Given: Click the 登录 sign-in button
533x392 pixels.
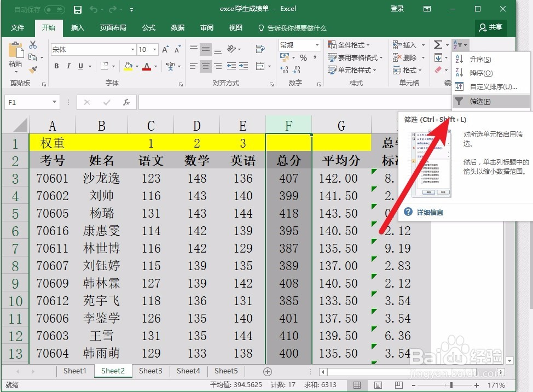Looking at the screenshot, I should click(397, 9).
